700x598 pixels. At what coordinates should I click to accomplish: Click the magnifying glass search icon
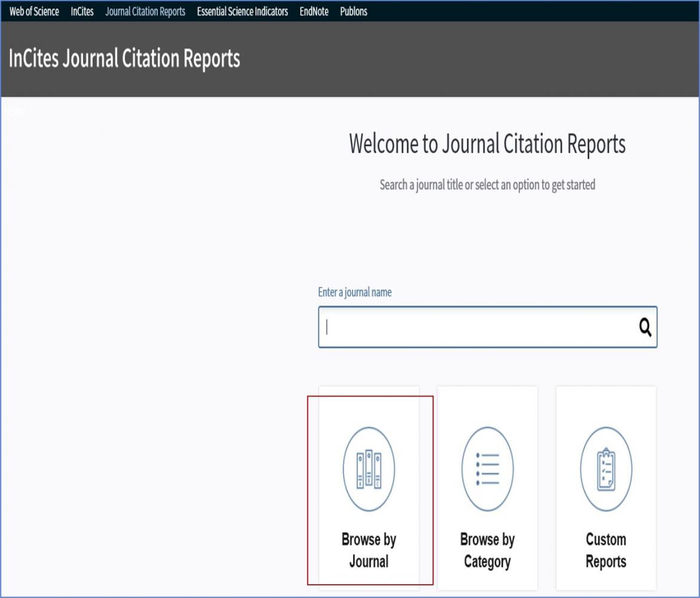[645, 327]
